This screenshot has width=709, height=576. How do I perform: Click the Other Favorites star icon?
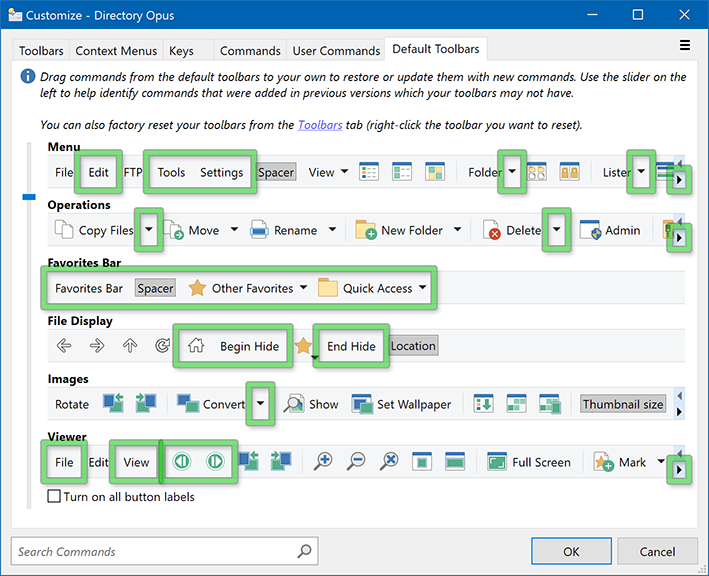click(197, 288)
